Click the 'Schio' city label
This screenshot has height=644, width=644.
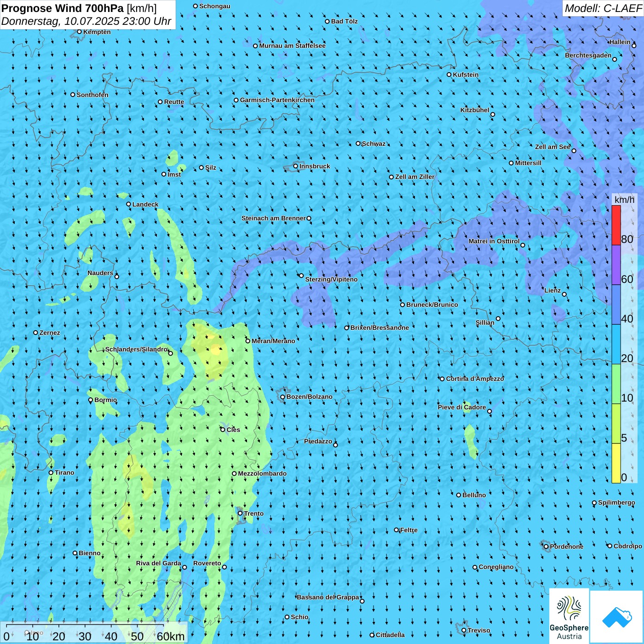click(299, 617)
